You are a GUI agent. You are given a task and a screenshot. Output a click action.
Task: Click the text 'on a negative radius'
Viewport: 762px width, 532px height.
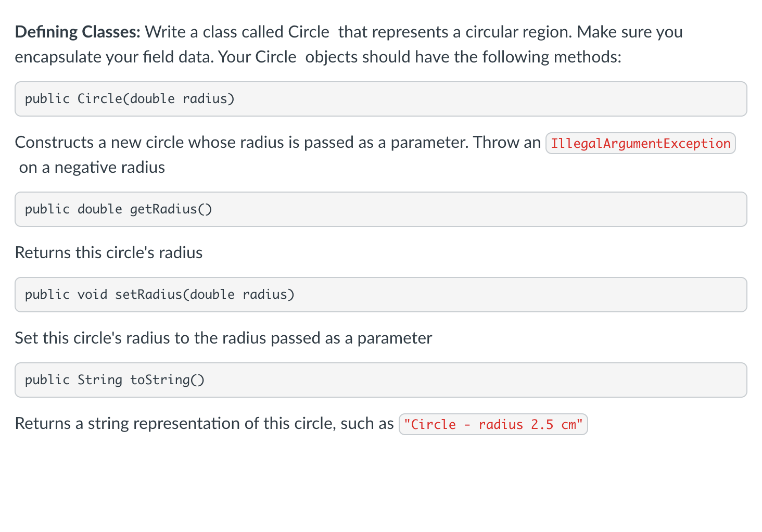click(92, 167)
